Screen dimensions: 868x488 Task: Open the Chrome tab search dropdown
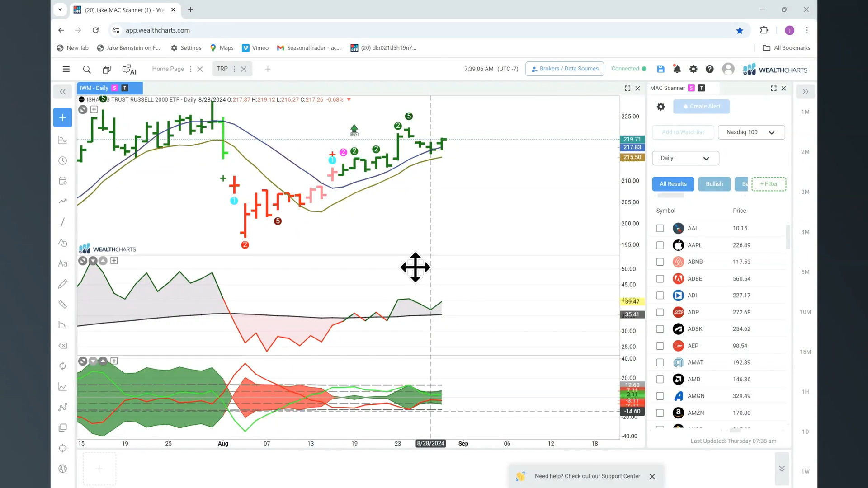coord(60,9)
